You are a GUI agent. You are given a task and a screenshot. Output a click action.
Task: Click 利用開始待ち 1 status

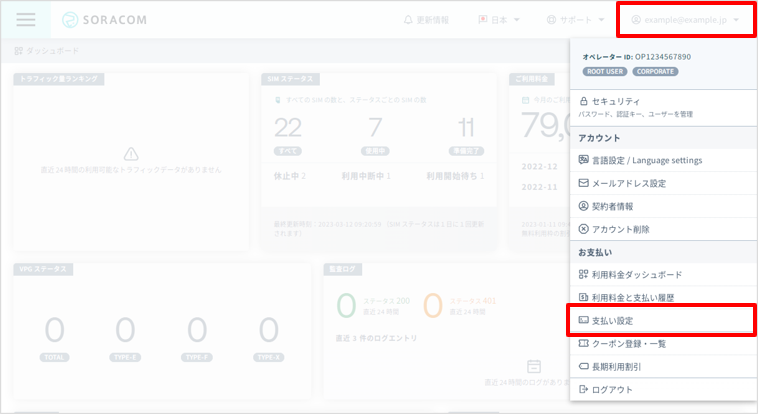(455, 176)
